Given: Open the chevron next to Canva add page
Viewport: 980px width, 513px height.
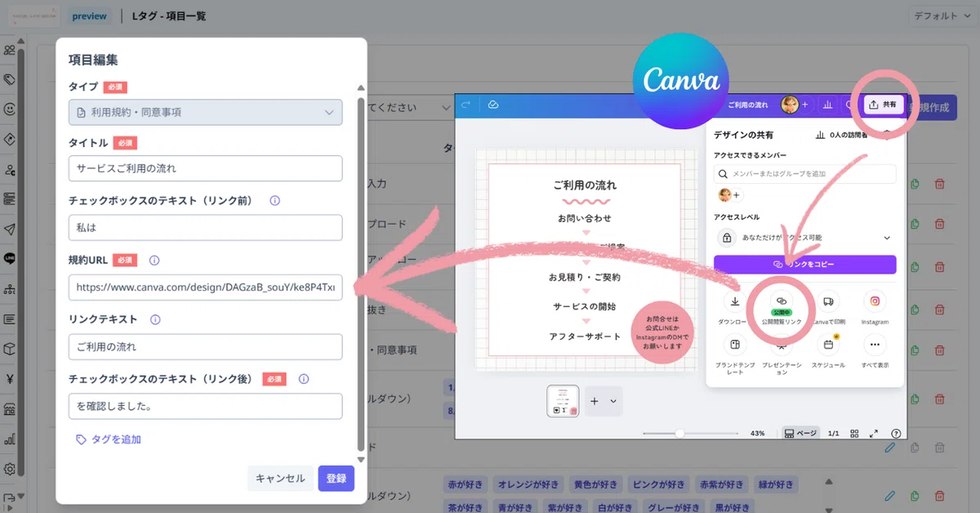Looking at the screenshot, I should point(613,401).
